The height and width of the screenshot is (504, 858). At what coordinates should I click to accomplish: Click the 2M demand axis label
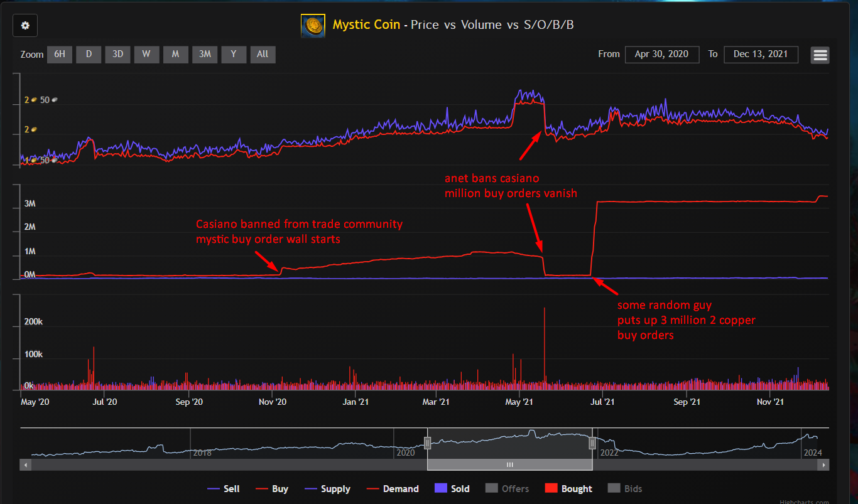click(x=30, y=227)
